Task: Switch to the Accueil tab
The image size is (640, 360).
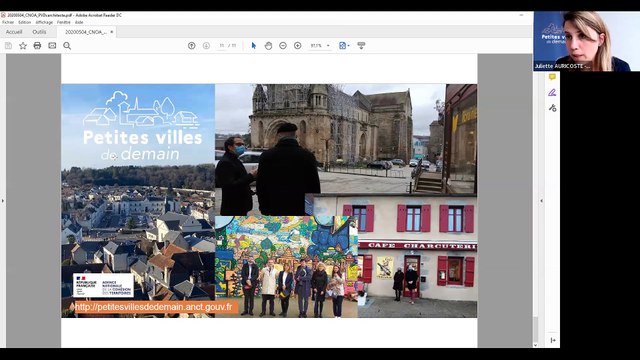Action: click(14, 32)
